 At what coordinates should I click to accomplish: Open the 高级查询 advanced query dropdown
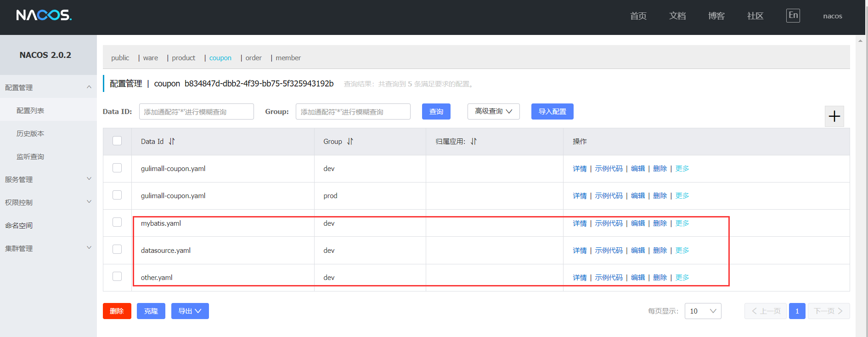coord(493,111)
